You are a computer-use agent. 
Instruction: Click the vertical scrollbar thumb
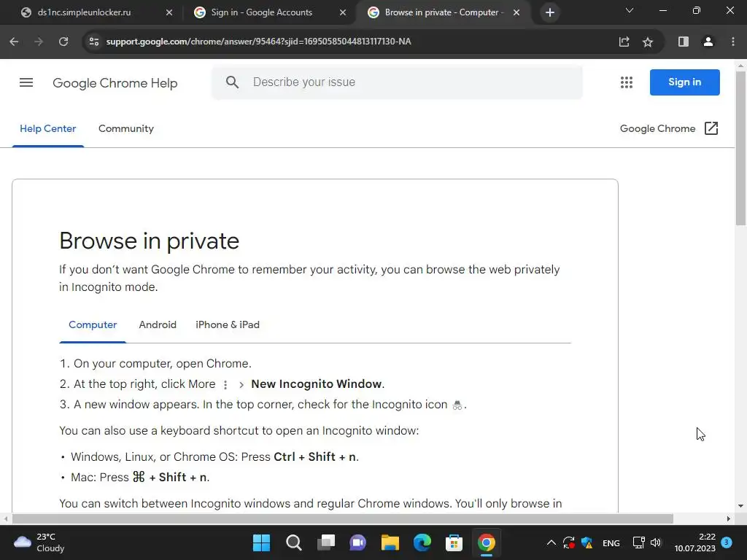tap(740, 147)
